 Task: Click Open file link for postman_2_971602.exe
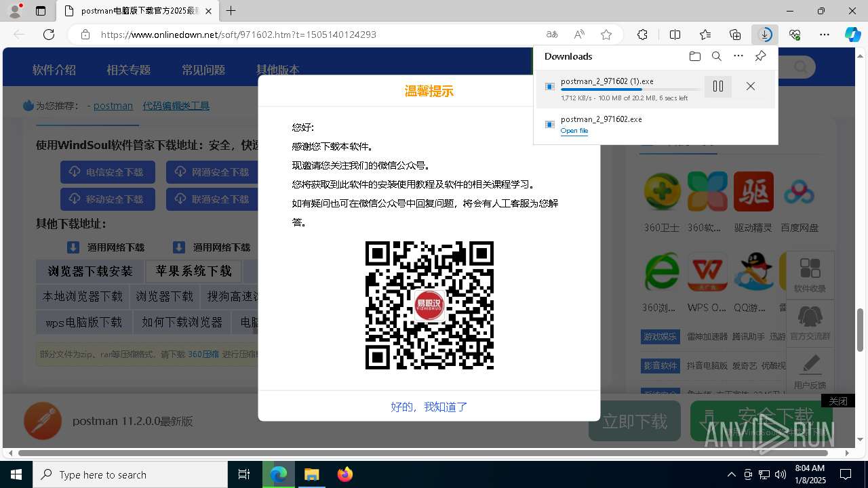pos(574,131)
